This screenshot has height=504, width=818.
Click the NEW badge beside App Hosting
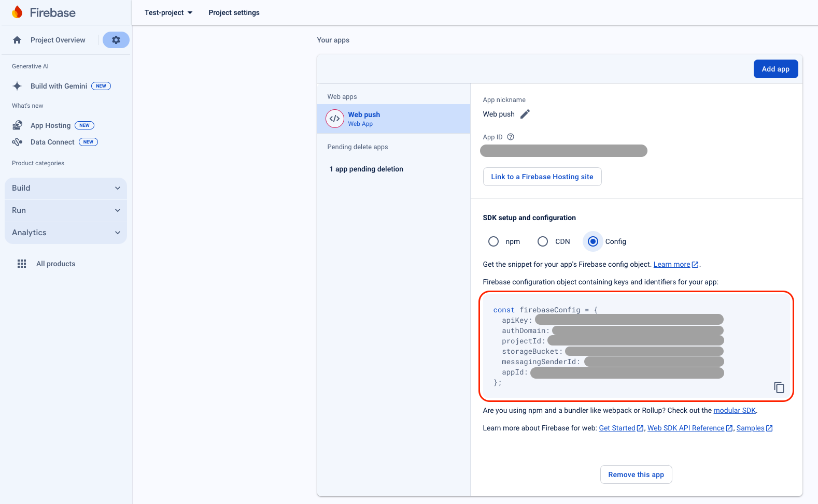(x=84, y=125)
